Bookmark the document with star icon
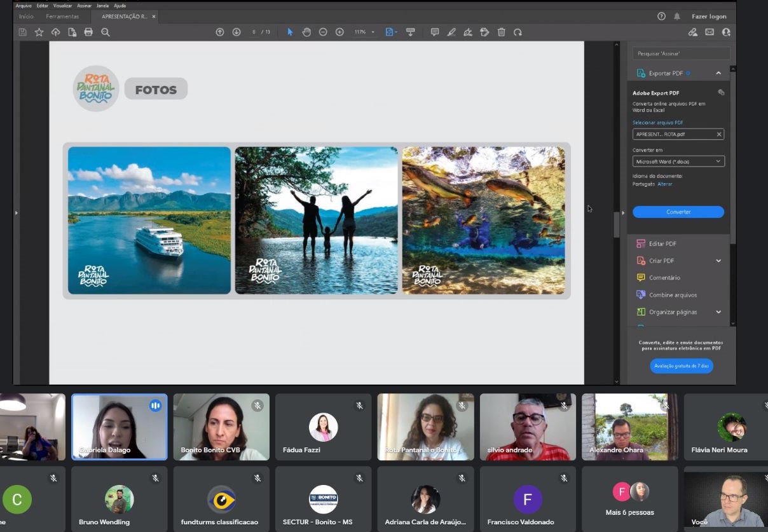Screen dimensions: 768x532 coord(39,32)
